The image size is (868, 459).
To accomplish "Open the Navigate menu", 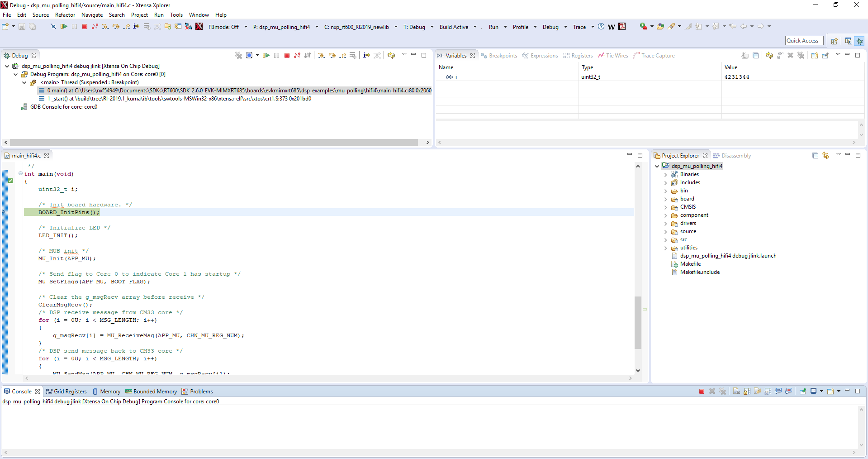I will 92,15.
